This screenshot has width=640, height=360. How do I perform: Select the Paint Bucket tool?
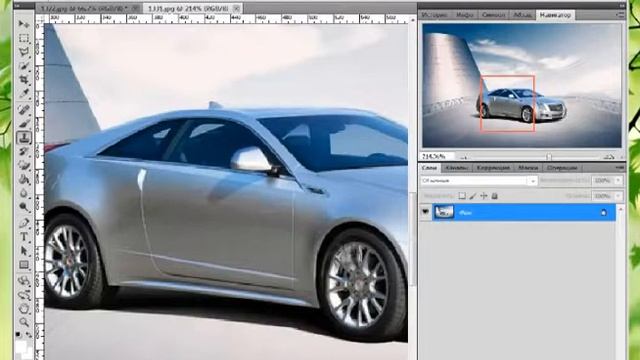tap(24, 179)
